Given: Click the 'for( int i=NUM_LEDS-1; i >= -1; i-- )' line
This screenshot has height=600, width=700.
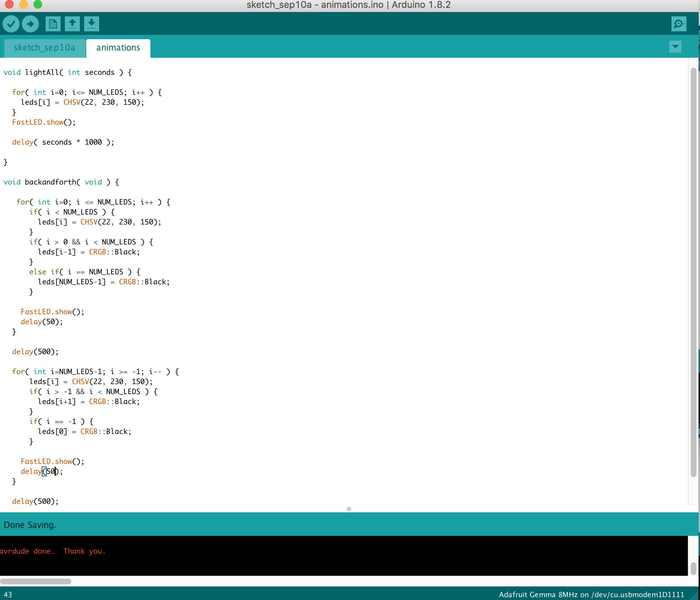Looking at the screenshot, I should 96,372.
